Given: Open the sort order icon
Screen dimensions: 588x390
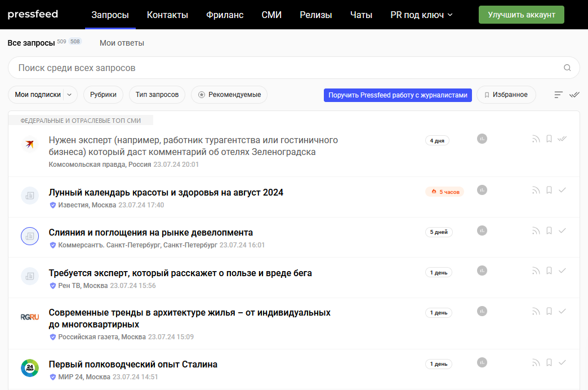Looking at the screenshot, I should point(558,95).
